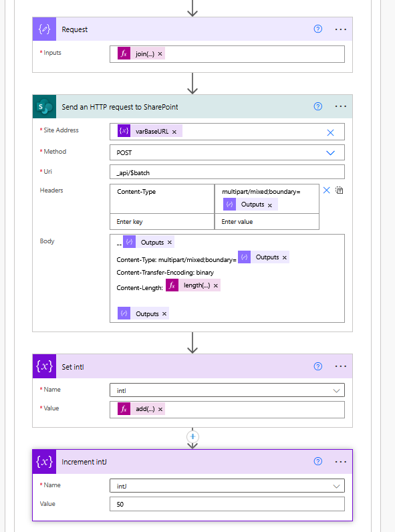Click the Set intI variable icon
This screenshot has width=395, height=532.
pos(45,366)
